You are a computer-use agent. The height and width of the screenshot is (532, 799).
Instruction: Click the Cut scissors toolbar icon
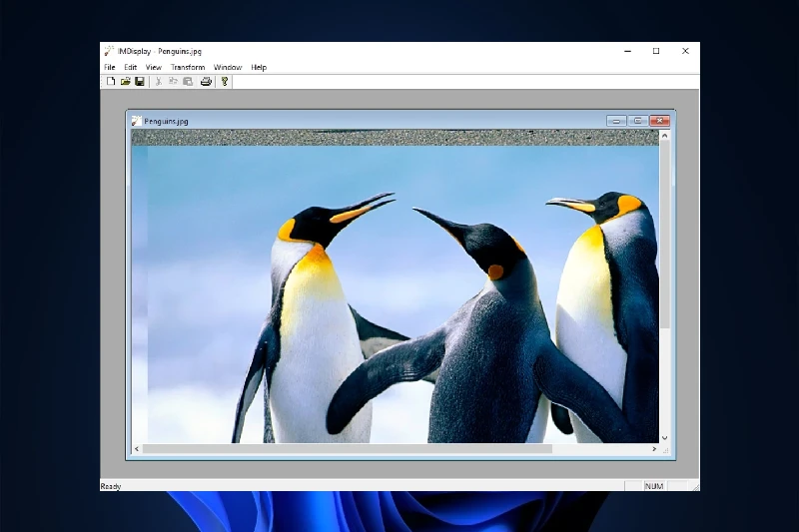point(158,82)
